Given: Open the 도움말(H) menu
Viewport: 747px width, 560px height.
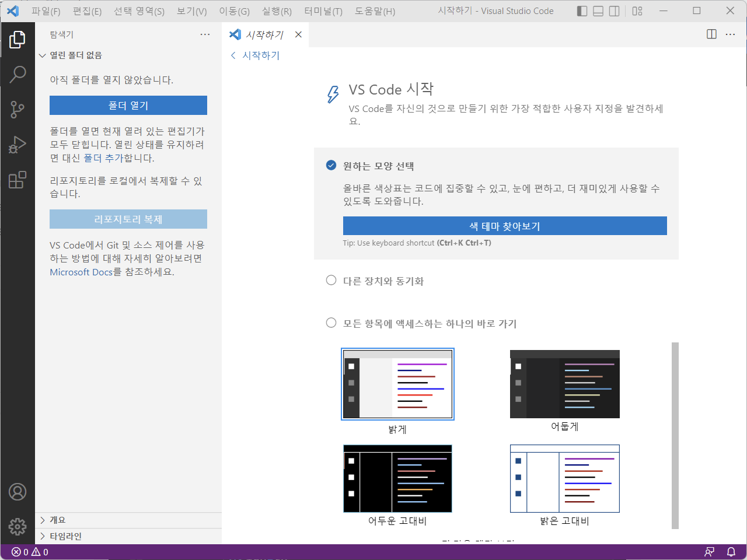Looking at the screenshot, I should [x=375, y=11].
